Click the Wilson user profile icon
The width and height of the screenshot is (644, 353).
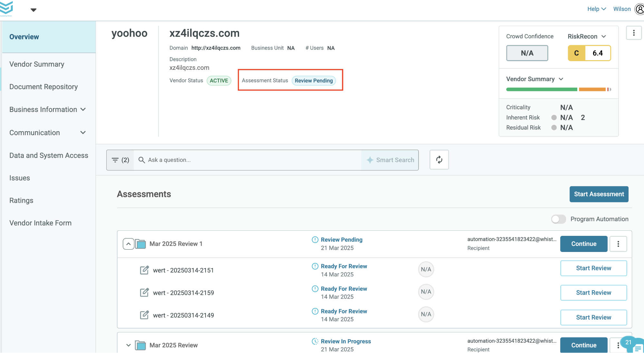[639, 9]
